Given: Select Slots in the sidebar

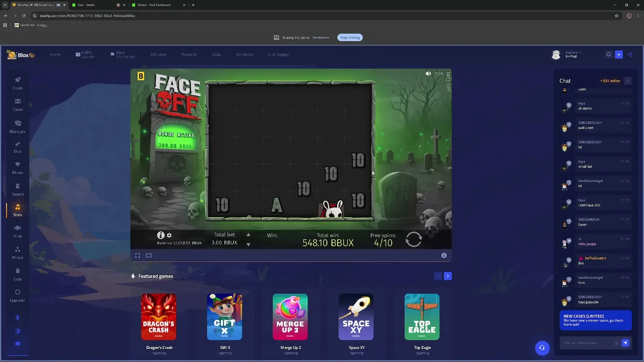Looking at the screenshot, I should pyautogui.click(x=18, y=211).
